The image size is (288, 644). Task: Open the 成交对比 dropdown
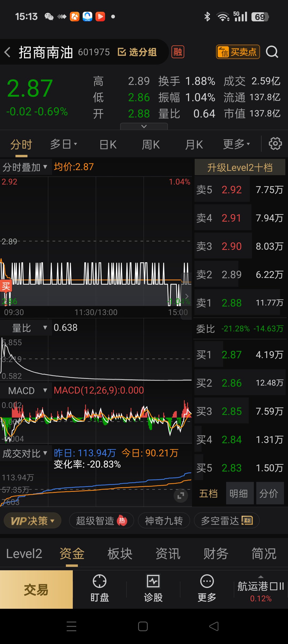click(25, 453)
